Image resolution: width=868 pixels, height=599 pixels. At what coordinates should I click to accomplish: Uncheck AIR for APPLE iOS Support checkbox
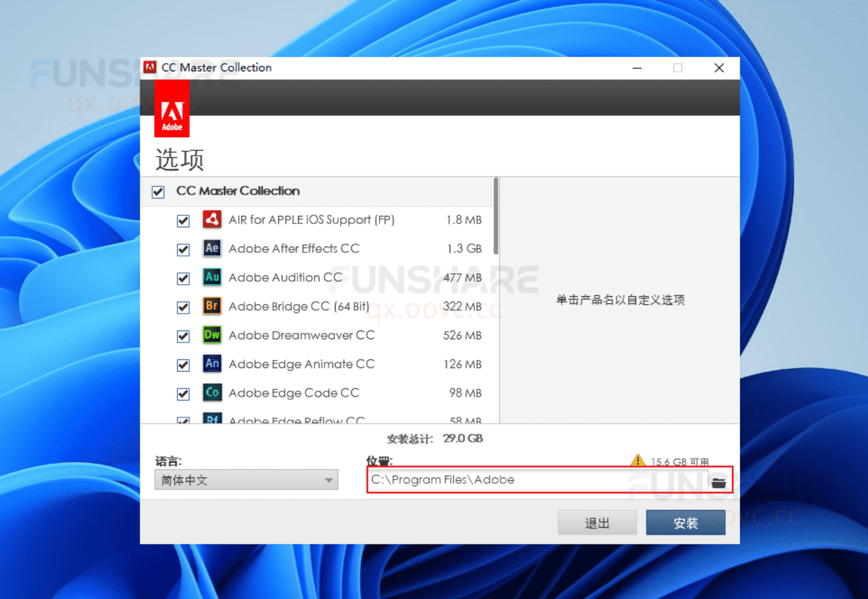[183, 221]
